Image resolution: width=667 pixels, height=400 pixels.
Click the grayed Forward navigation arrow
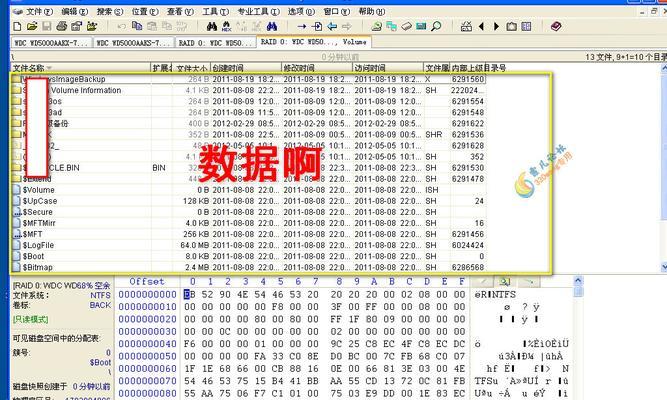(347, 26)
